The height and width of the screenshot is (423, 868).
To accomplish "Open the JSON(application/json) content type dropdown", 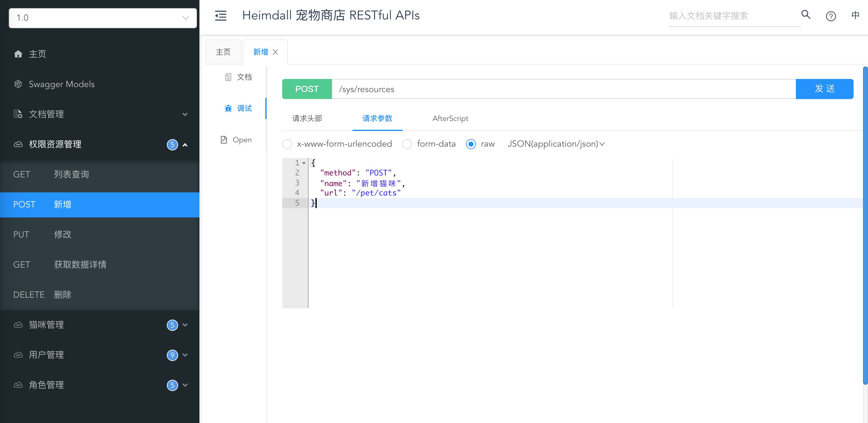I will point(556,144).
